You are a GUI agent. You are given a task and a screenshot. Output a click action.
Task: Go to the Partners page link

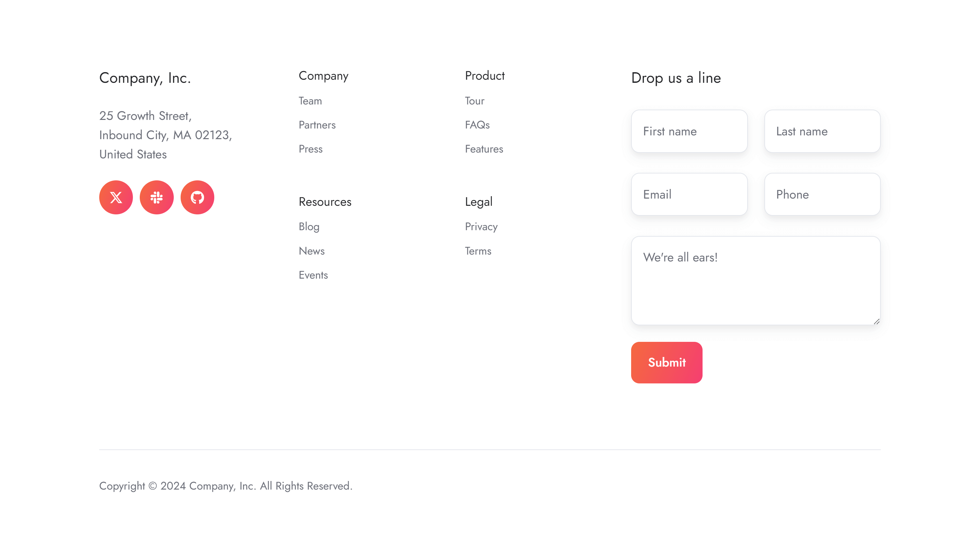click(x=317, y=125)
